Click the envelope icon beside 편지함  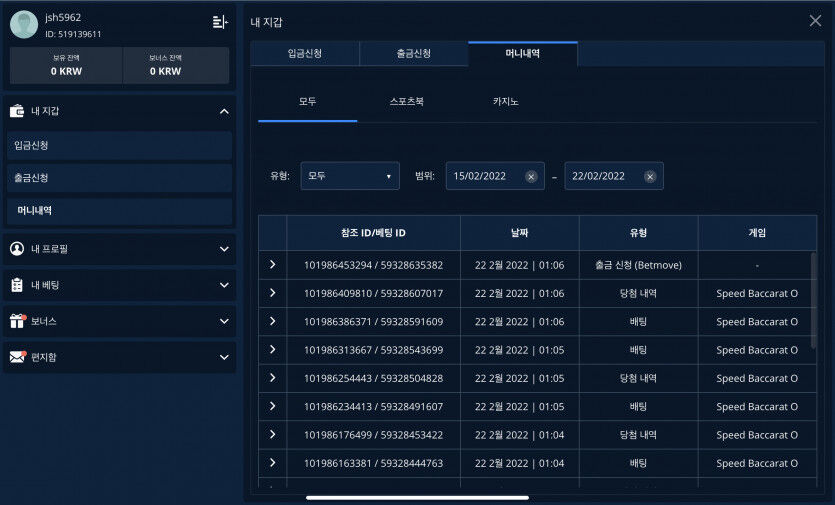click(18, 357)
